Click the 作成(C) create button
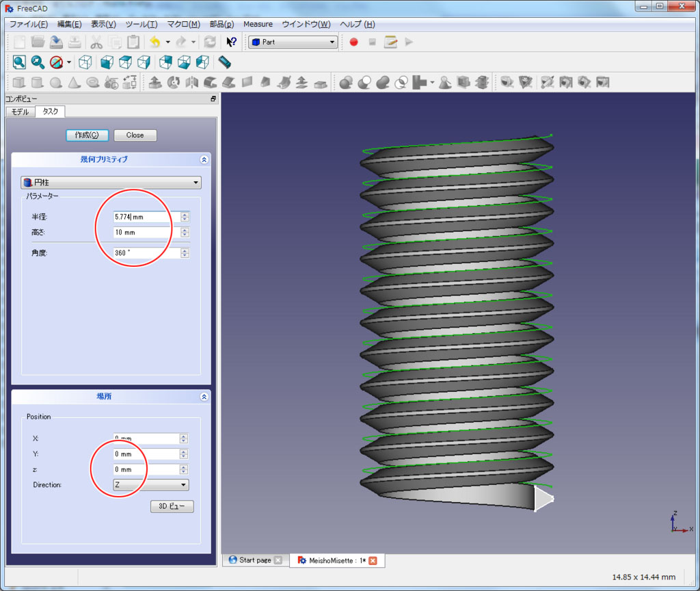Image resolution: width=700 pixels, height=591 pixels. tap(87, 135)
